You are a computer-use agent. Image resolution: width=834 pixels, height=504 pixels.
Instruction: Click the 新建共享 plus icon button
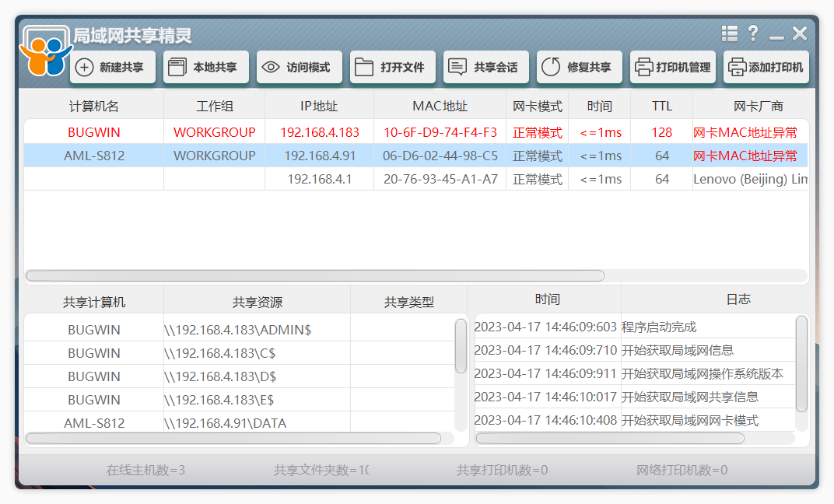coord(113,67)
